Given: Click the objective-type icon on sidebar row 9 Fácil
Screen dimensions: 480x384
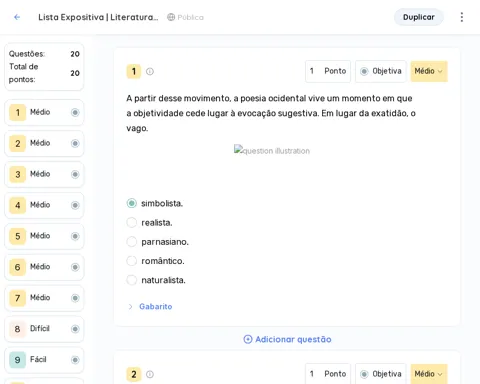Looking at the screenshot, I should click(x=75, y=360).
